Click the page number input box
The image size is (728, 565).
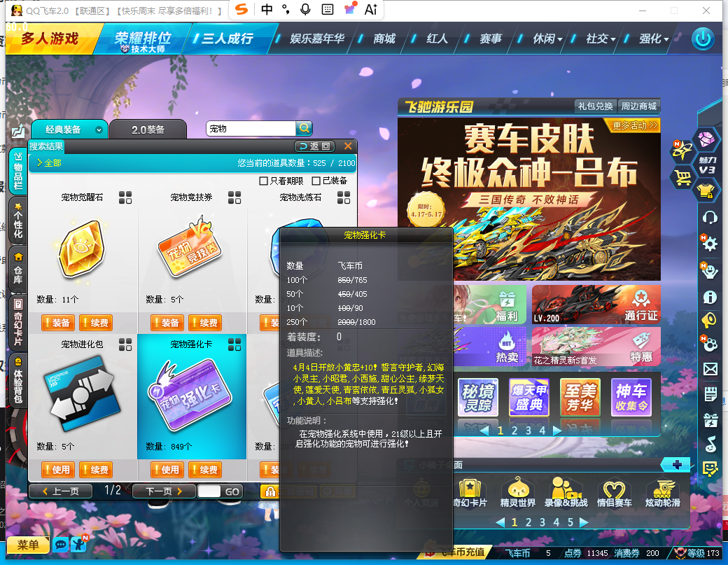click(209, 491)
